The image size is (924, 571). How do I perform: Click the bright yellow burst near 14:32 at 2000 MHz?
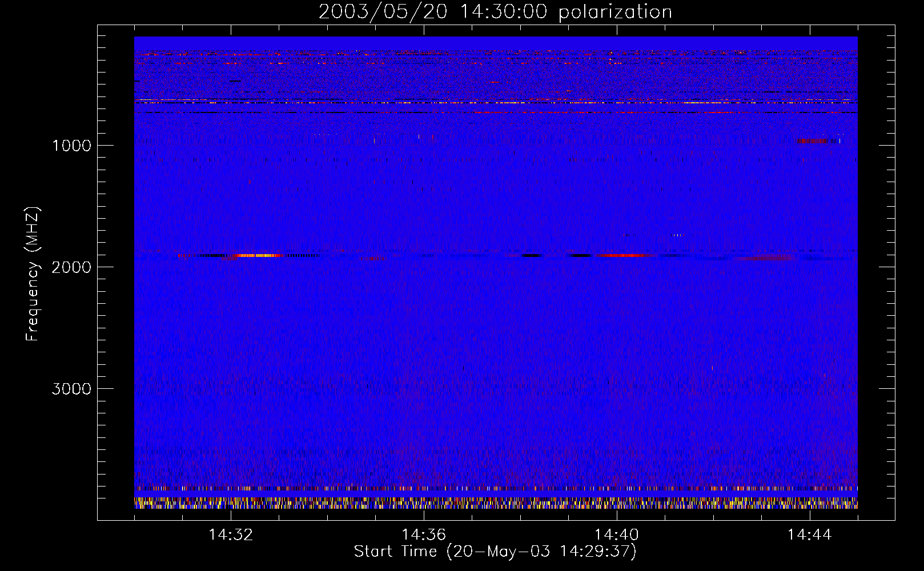coord(258,255)
